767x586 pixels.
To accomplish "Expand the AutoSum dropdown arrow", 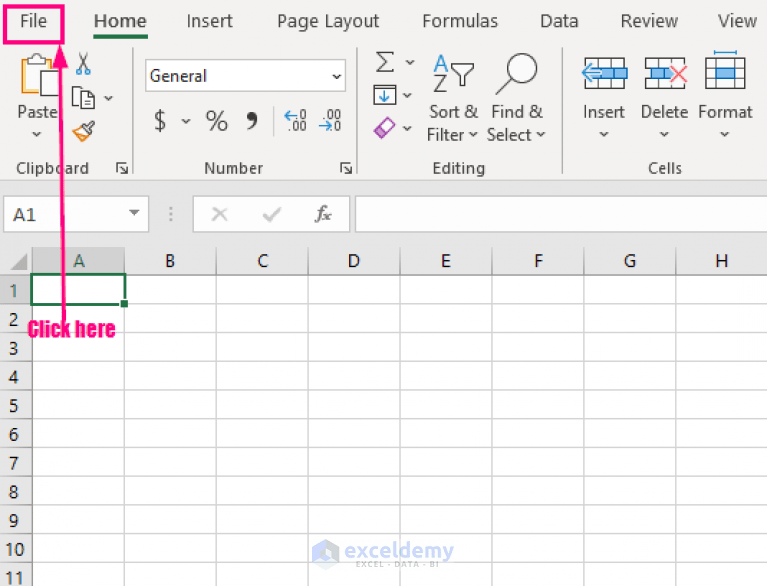I will 410,62.
